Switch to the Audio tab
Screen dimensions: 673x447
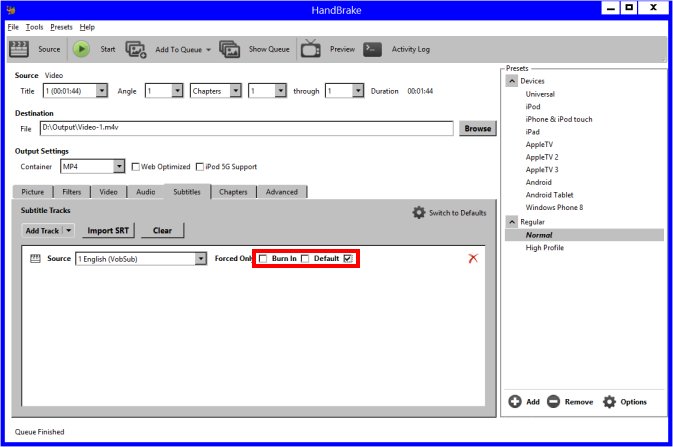pyautogui.click(x=146, y=192)
